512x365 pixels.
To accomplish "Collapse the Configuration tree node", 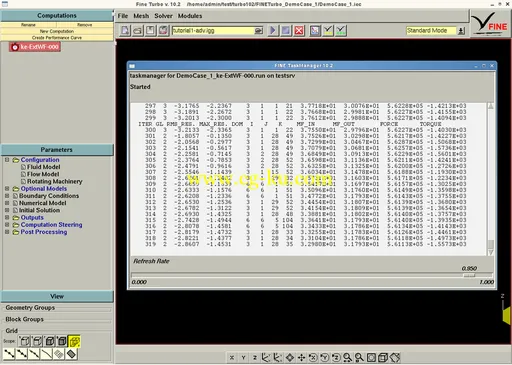I will (x=7, y=160).
